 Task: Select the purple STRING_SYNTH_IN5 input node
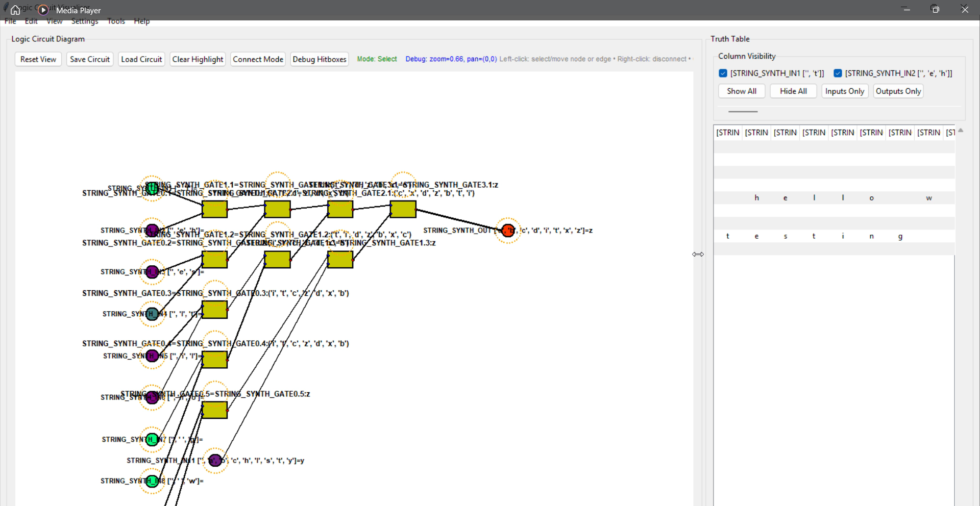click(152, 356)
